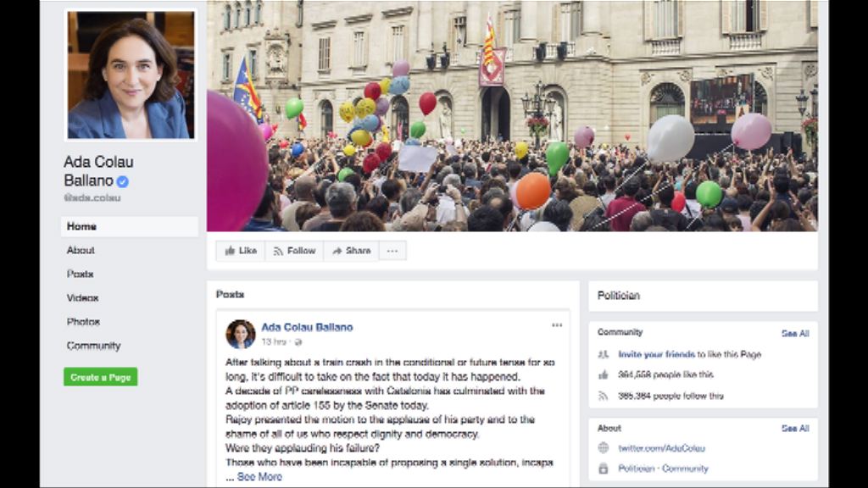Open the page's more options ellipsis
This screenshot has width=868, height=488.
tap(392, 251)
